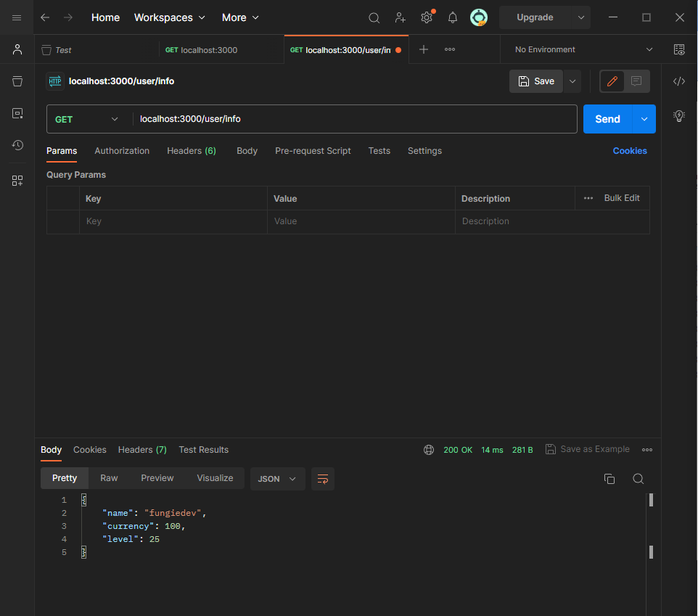Open the environment quick look icon
This screenshot has height=616, width=698.
[x=679, y=49]
